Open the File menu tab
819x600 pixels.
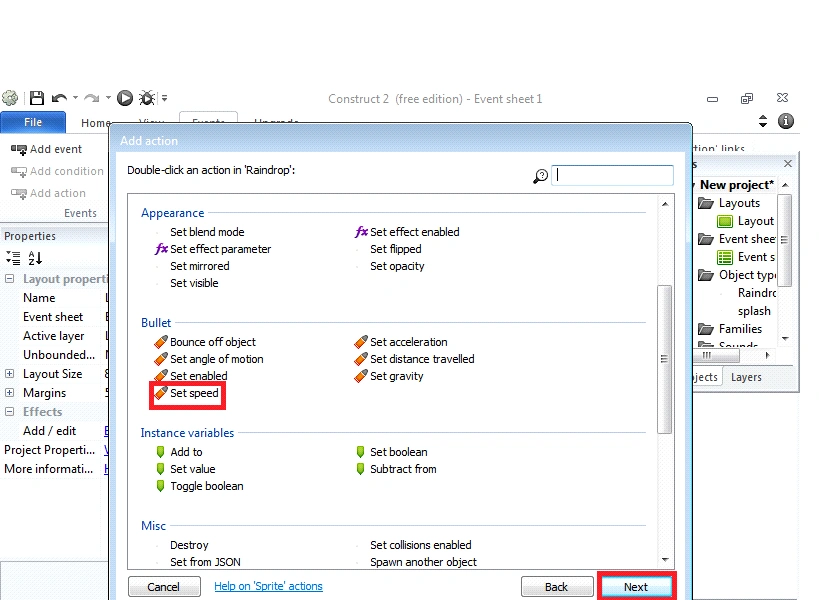pos(33,122)
